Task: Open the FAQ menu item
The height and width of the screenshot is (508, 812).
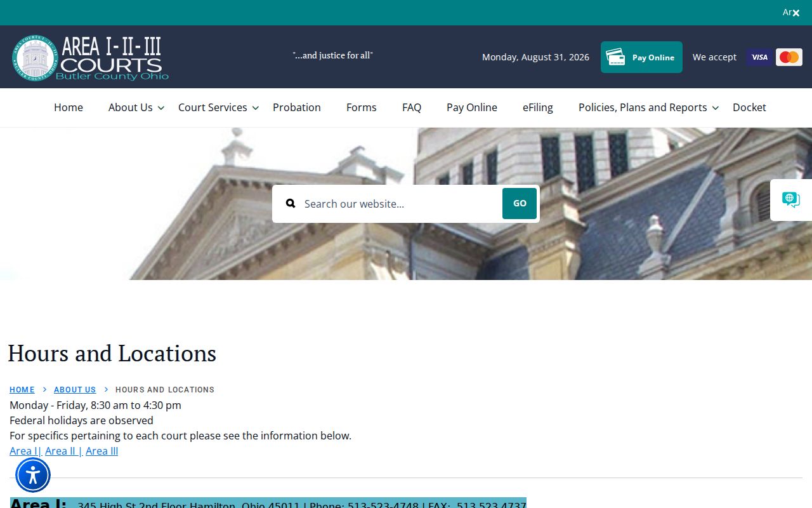Action: pos(412,107)
